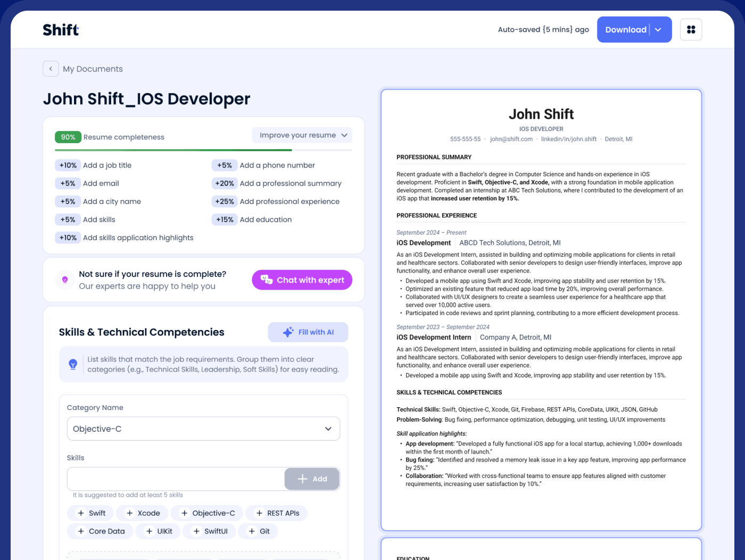The width and height of the screenshot is (745, 560).
Task: Click the sparkle icon in Fill with AI
Action: click(x=288, y=332)
